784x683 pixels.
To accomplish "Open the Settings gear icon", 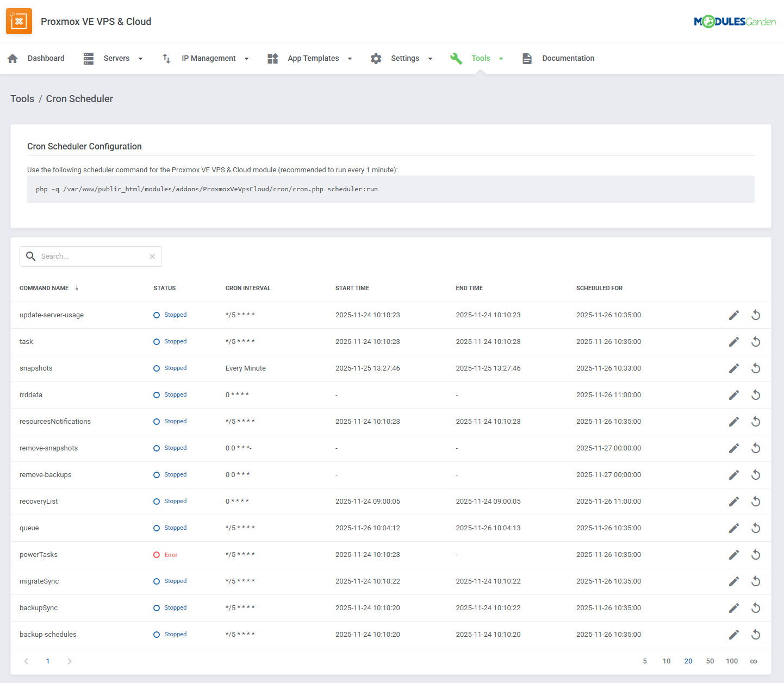I will pyautogui.click(x=376, y=58).
